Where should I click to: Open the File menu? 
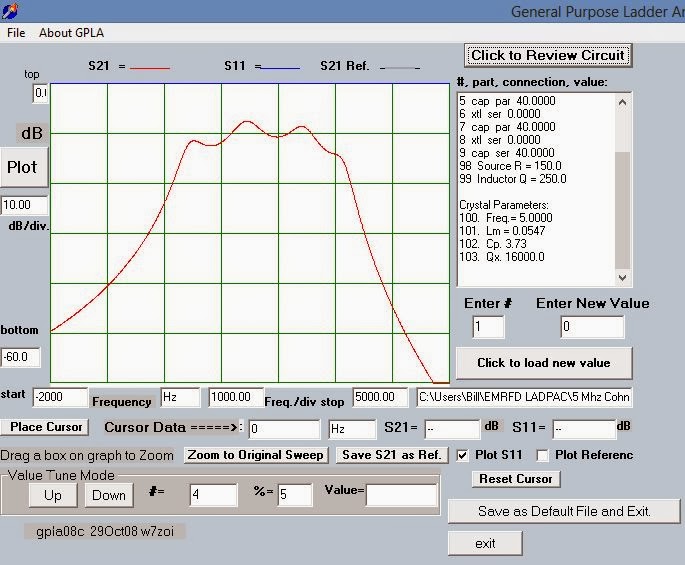coord(16,33)
